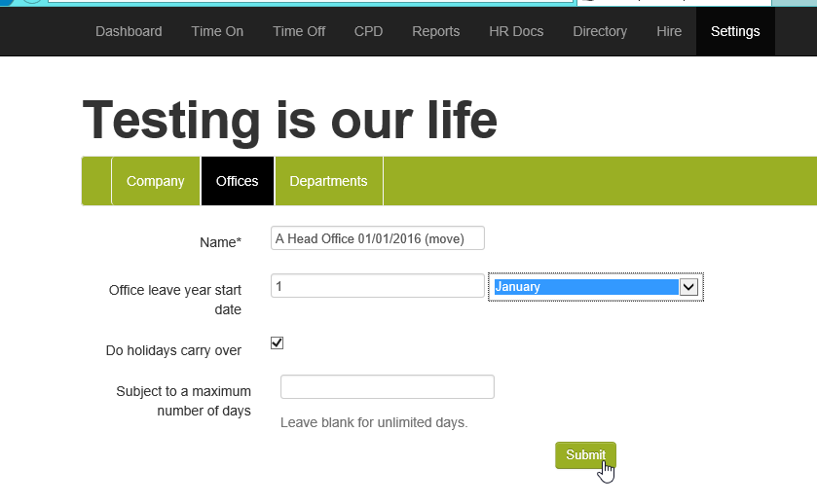Image resolution: width=817 pixels, height=504 pixels.
Task: Select CPD in the top menu
Action: 368,31
